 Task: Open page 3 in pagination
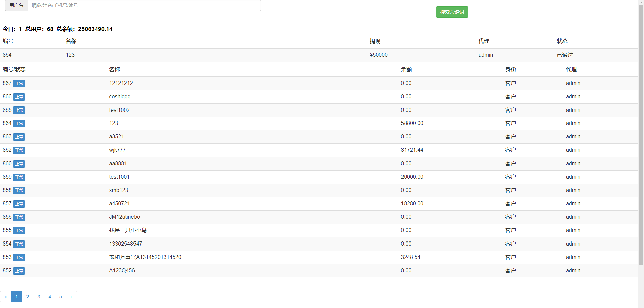coord(39,297)
